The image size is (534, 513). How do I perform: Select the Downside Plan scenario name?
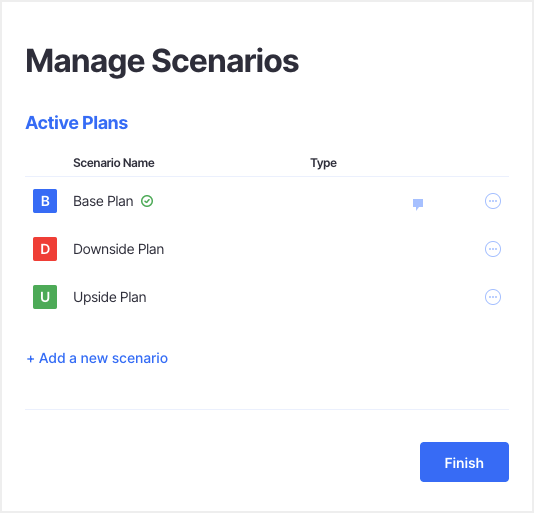tap(119, 249)
